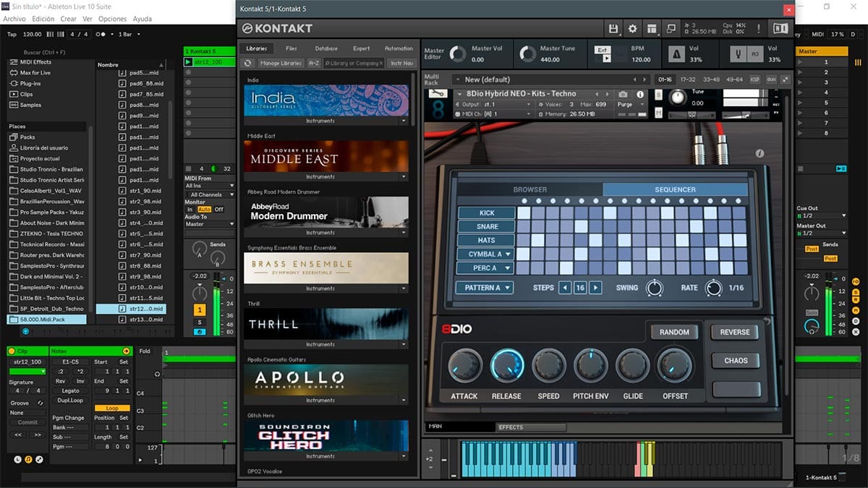Click the Multi Rack collapse resize icon
Viewport: 868px width, 488px height.
786,79
